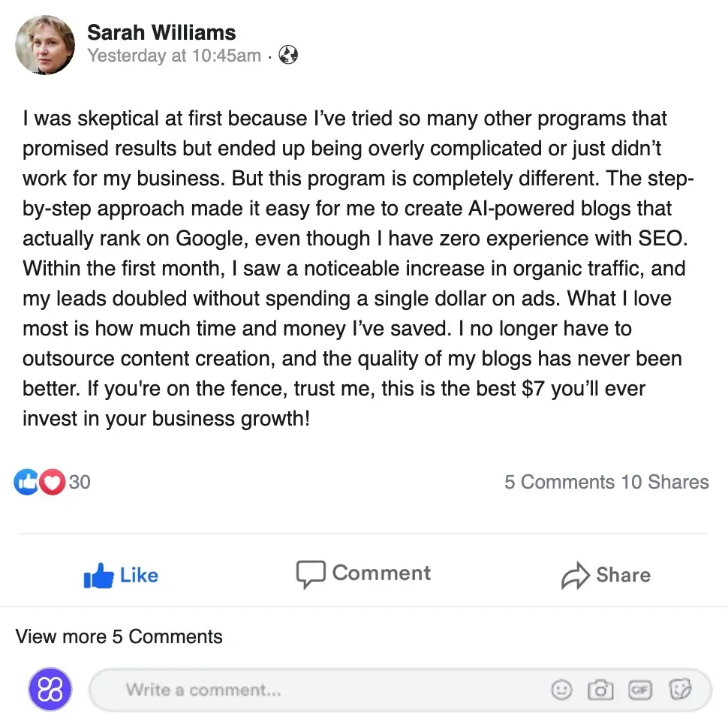View the 30 reactions count

(80, 482)
